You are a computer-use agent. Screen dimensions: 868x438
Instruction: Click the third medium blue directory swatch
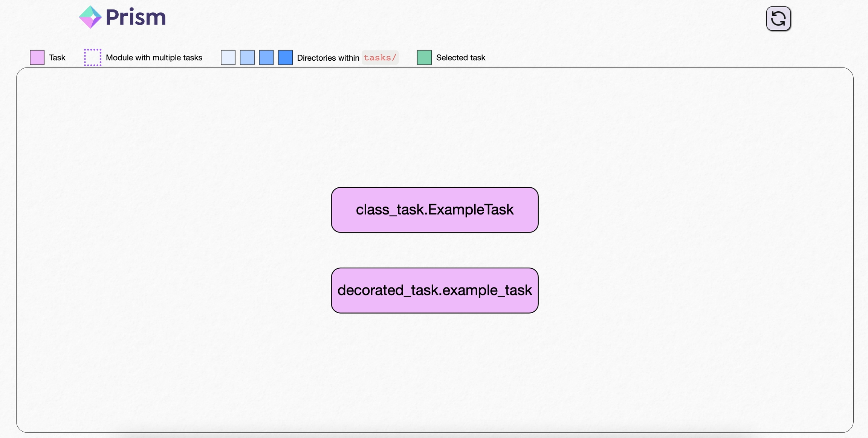pyautogui.click(x=266, y=58)
